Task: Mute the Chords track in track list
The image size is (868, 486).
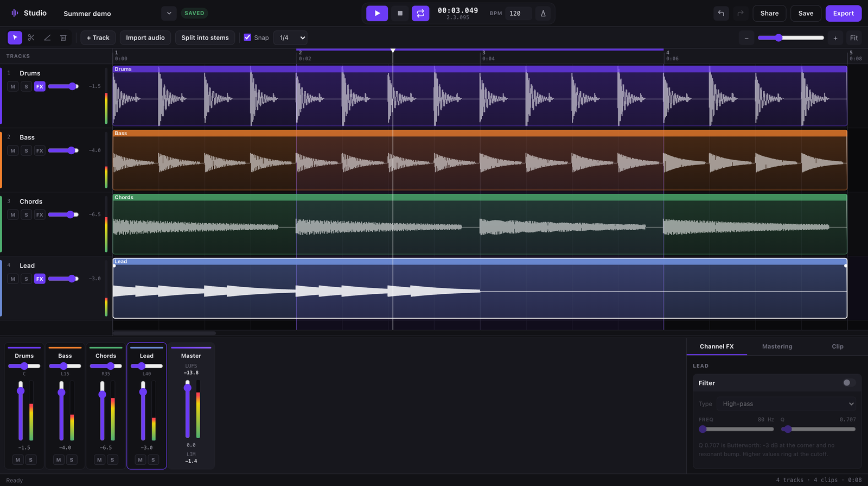Action: click(13, 214)
